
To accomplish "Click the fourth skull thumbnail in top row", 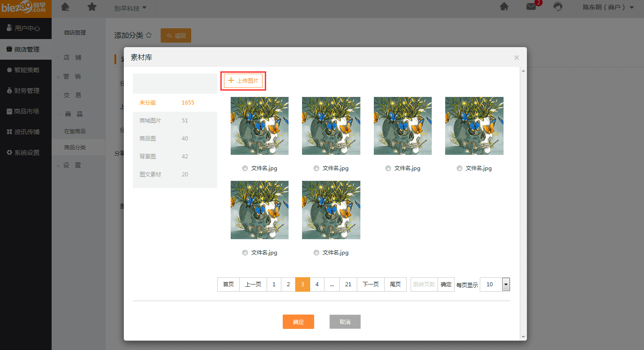I will (474, 126).
